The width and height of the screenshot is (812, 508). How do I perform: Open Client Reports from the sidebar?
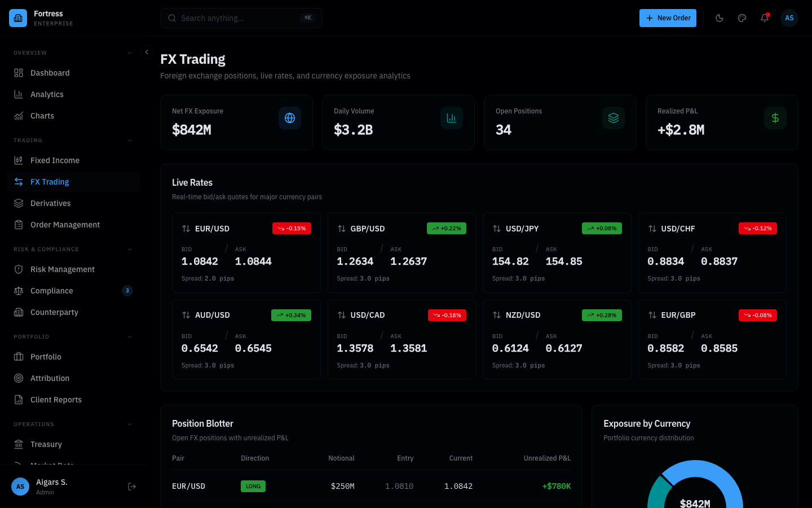pyautogui.click(x=57, y=400)
